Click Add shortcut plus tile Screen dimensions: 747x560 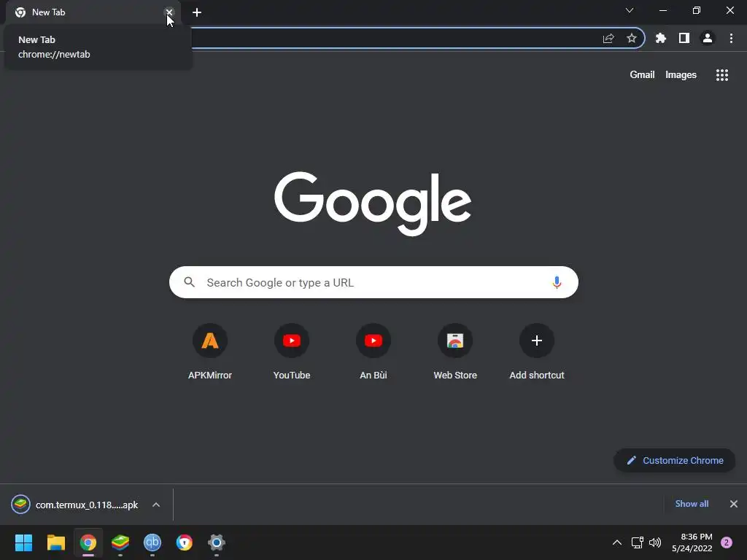pos(536,352)
